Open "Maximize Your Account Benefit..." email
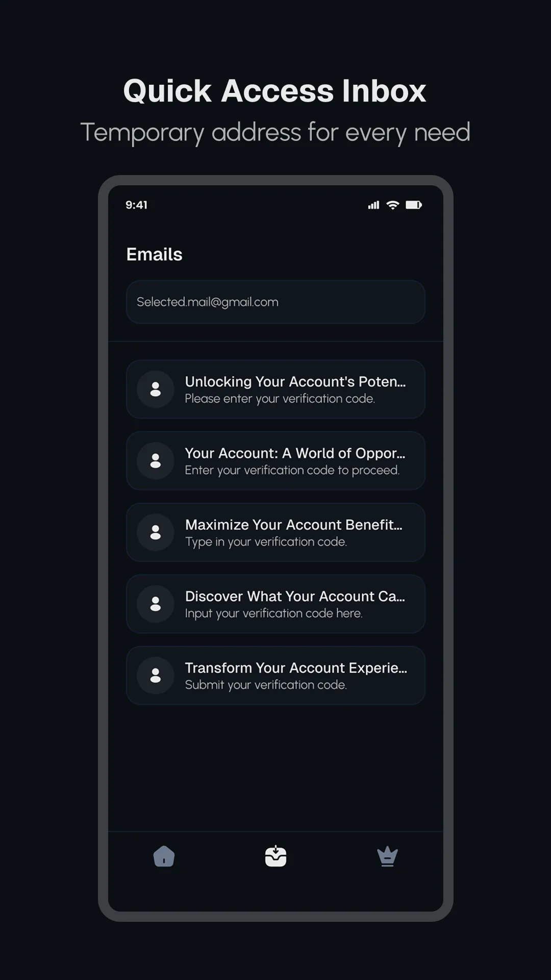Image resolution: width=551 pixels, height=980 pixels. [x=294, y=525]
